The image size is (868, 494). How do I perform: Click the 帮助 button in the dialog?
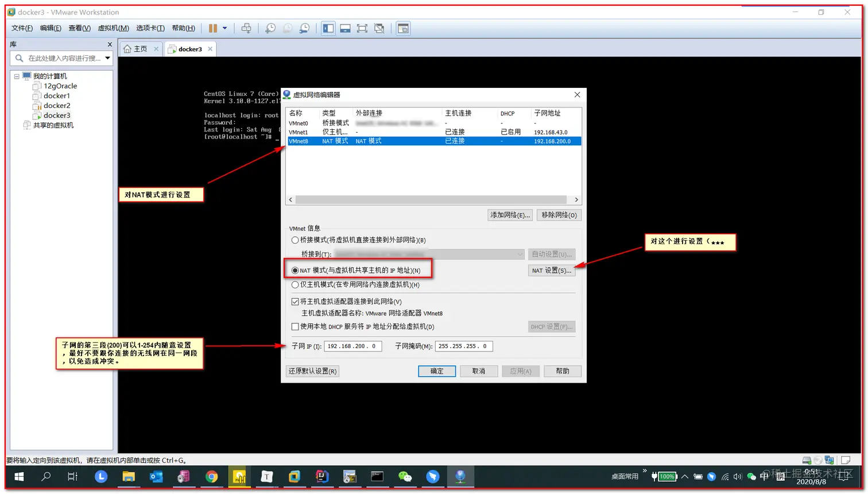click(x=563, y=371)
